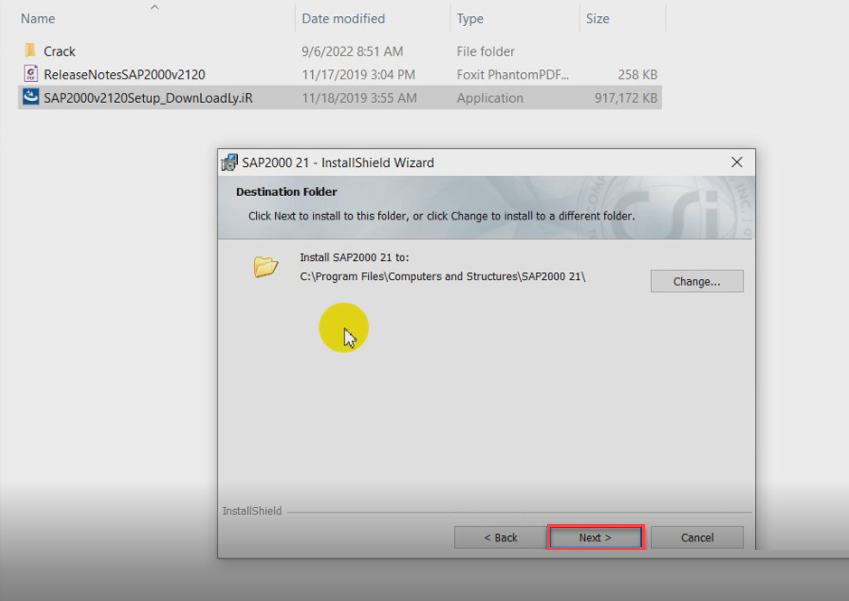This screenshot has width=849, height=601.
Task: Click the date 11/18/2019 3:55 AM
Action: point(359,98)
